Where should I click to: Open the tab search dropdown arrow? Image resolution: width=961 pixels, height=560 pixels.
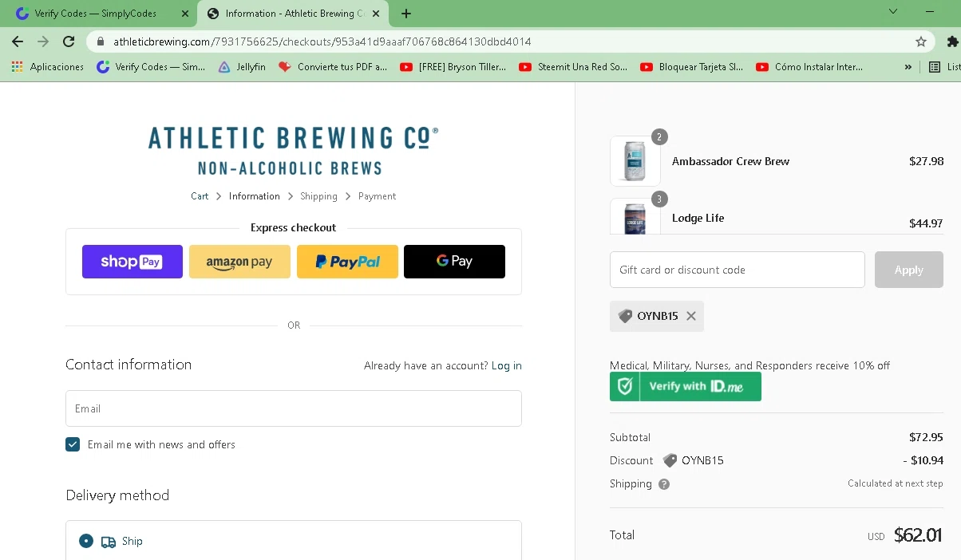coord(893,11)
